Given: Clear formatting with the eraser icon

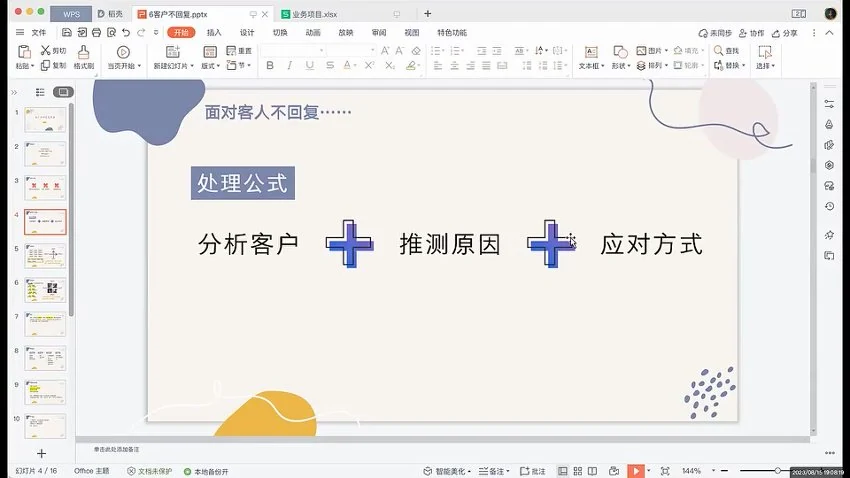Looking at the screenshot, I should [x=416, y=50].
